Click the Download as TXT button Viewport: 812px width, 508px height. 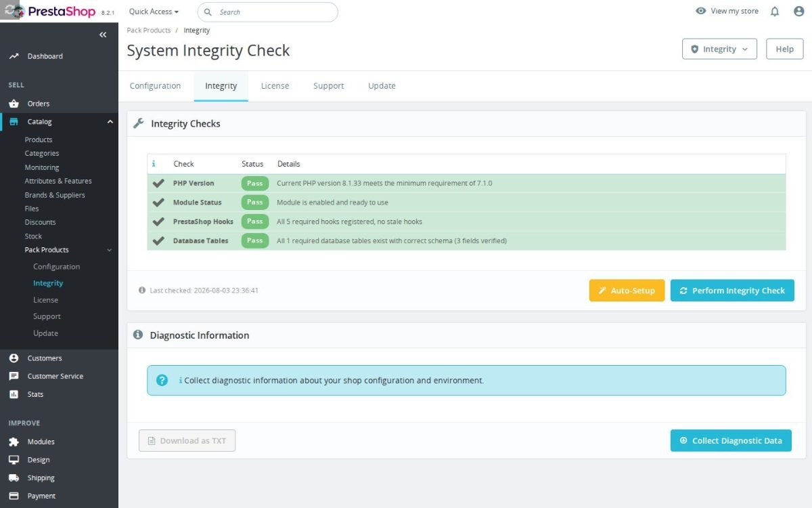tap(187, 441)
